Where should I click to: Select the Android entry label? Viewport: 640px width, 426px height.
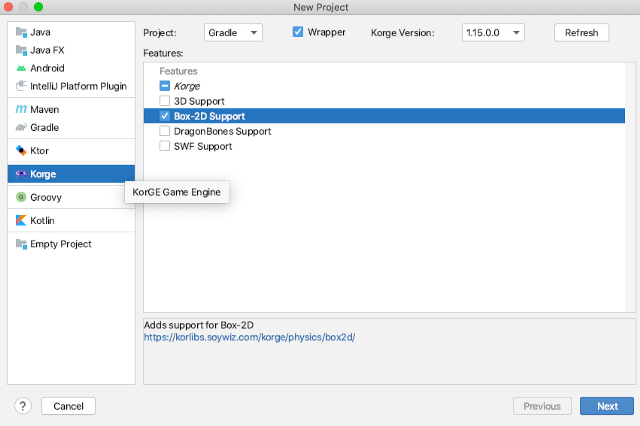47,68
